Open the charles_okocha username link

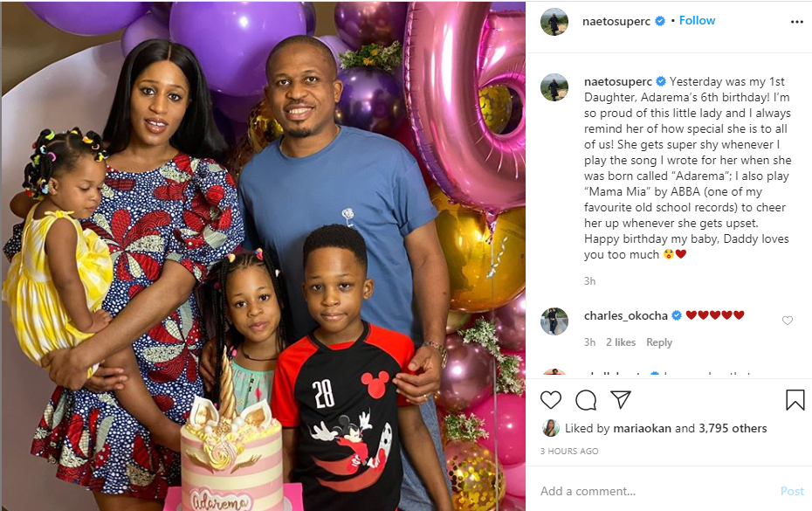click(x=625, y=315)
